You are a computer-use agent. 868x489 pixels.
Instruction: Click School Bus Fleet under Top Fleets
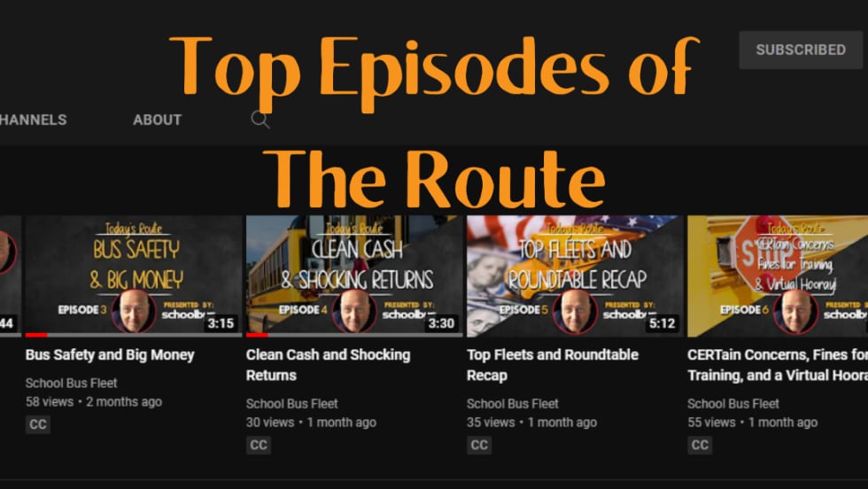point(513,404)
